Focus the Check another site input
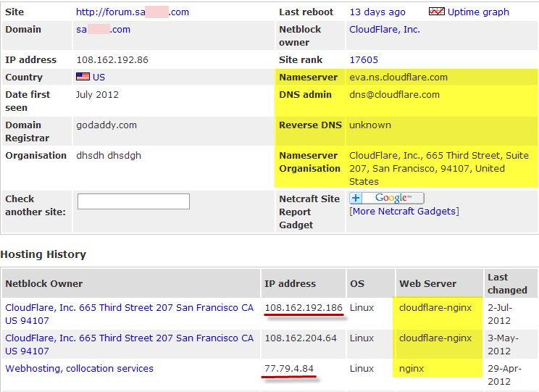The height and width of the screenshot is (392, 539). point(133,201)
